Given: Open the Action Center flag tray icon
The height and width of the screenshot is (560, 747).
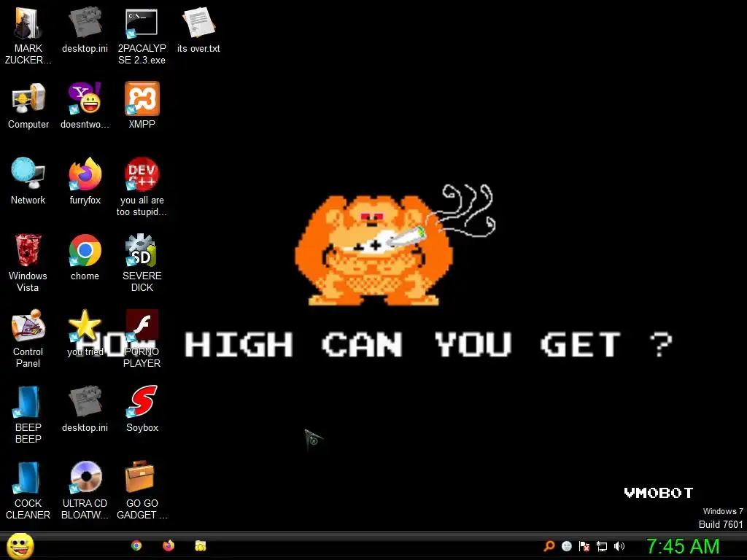Looking at the screenshot, I should click(x=584, y=546).
